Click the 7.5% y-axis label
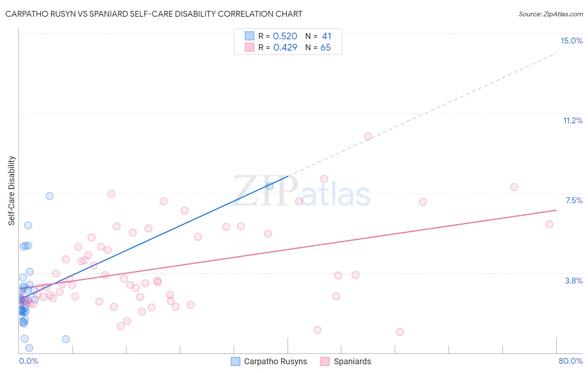 (x=574, y=200)
